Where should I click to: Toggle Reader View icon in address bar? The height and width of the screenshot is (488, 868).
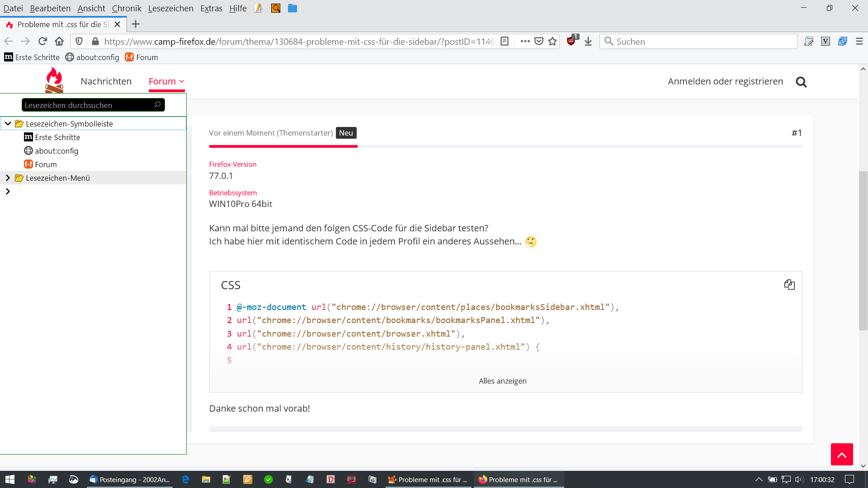[505, 42]
